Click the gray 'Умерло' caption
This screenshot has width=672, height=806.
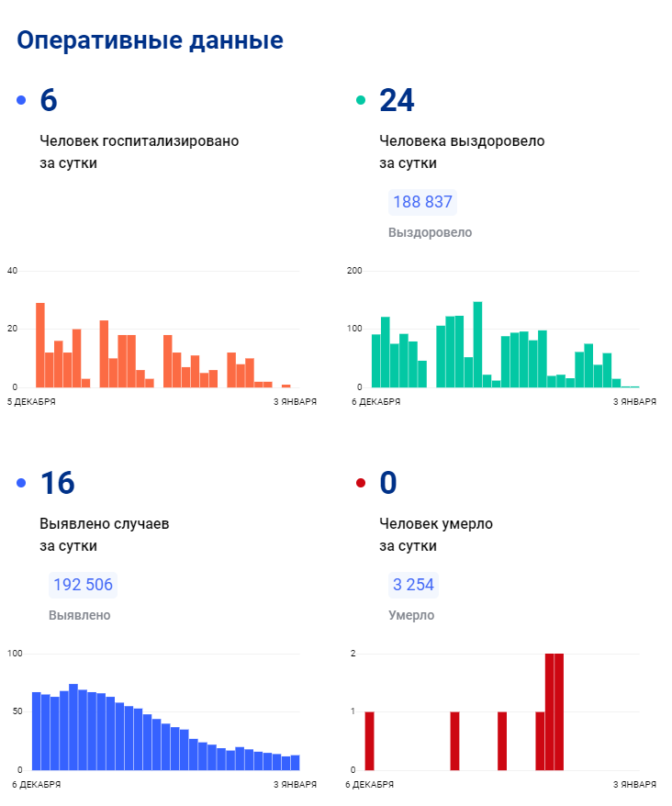click(x=411, y=615)
